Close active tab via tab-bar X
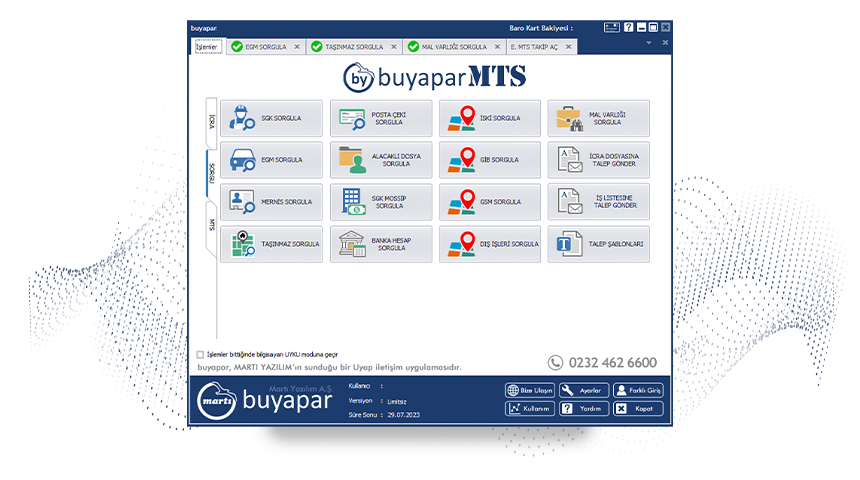This screenshot has width=860, height=480. tap(665, 43)
